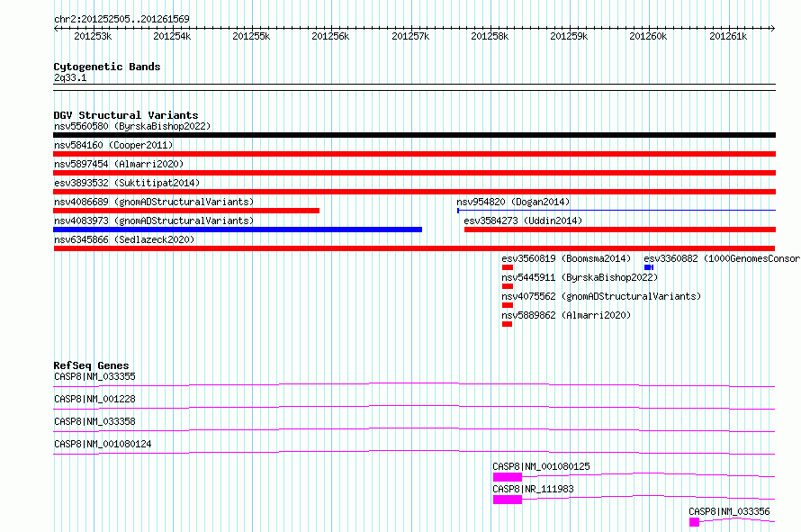Click the blue nsv4083973 variant bar
The image size is (801, 532).
(238, 230)
